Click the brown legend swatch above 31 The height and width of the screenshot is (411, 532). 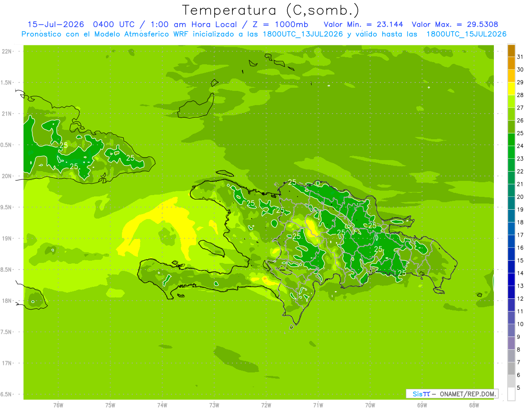click(511, 51)
